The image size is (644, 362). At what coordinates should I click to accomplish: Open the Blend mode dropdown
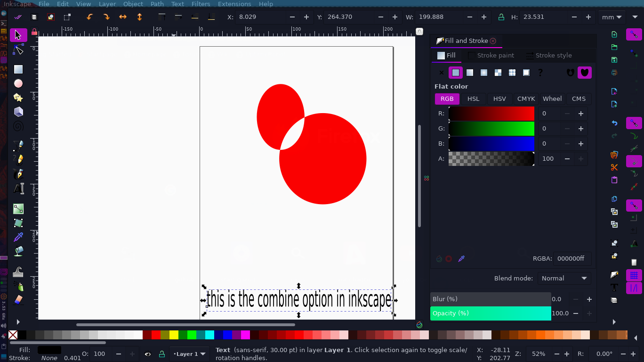pos(564,278)
